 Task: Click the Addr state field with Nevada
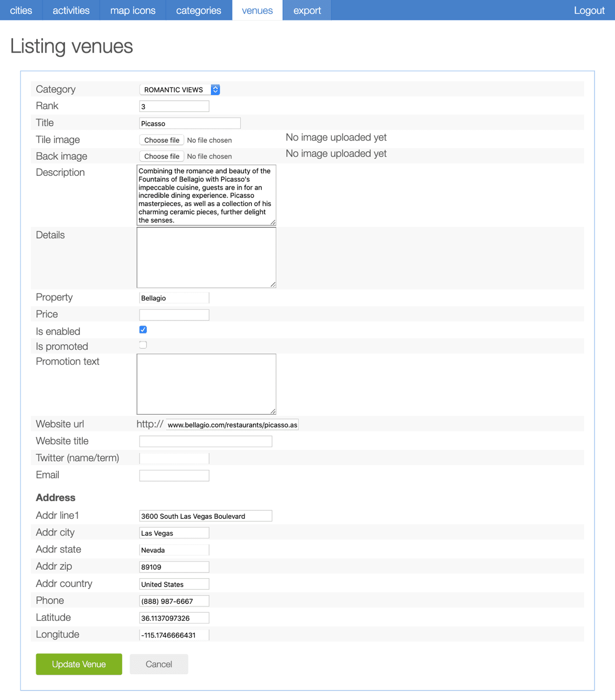tap(174, 550)
